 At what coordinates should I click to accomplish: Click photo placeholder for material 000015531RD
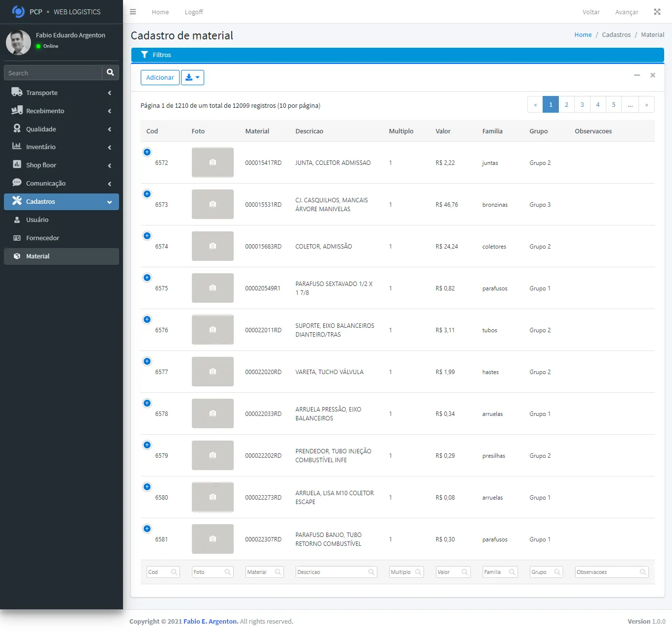tap(213, 204)
